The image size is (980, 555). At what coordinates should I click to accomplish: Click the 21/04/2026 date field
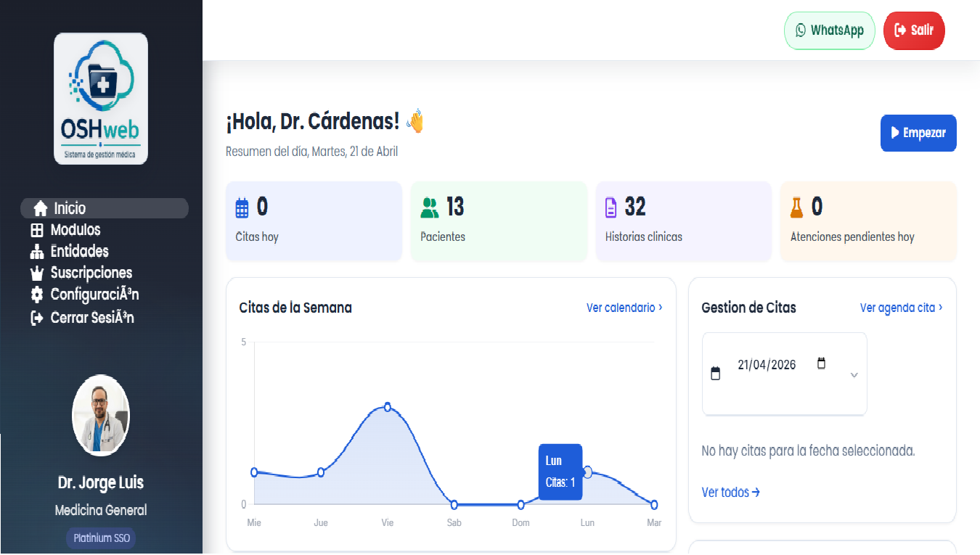click(767, 365)
